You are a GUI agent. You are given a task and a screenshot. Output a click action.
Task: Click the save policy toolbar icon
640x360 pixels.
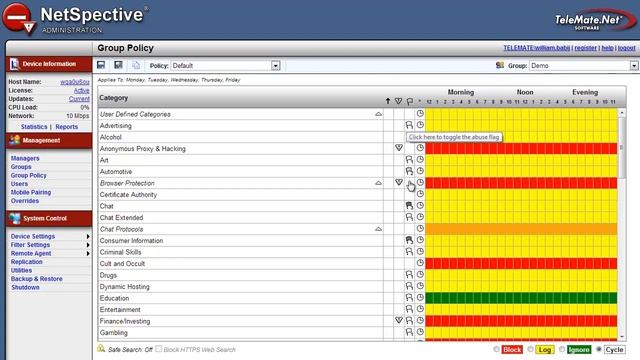point(101,65)
